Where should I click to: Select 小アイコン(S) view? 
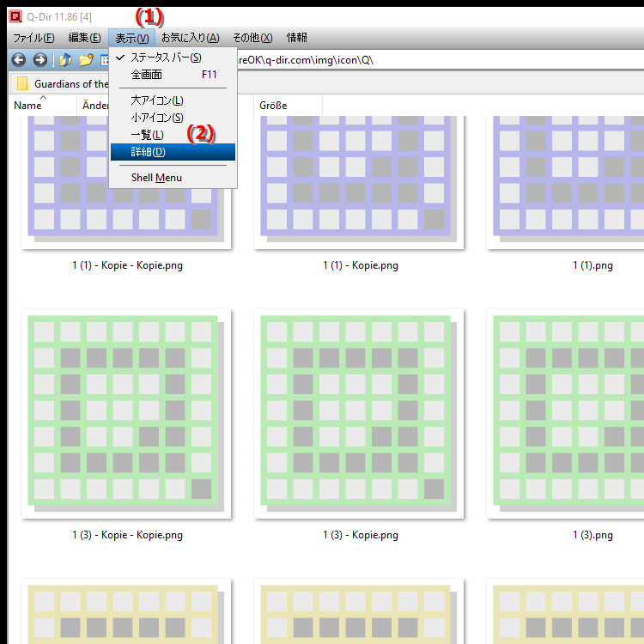173,118
